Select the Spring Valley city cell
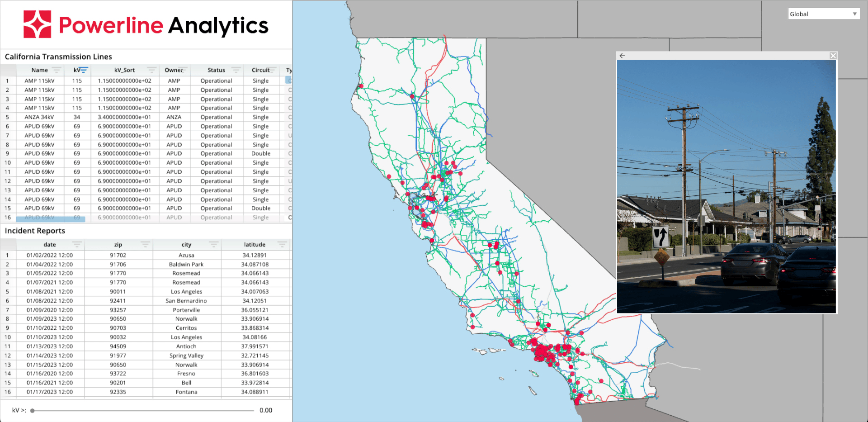The image size is (868, 422). point(186,356)
